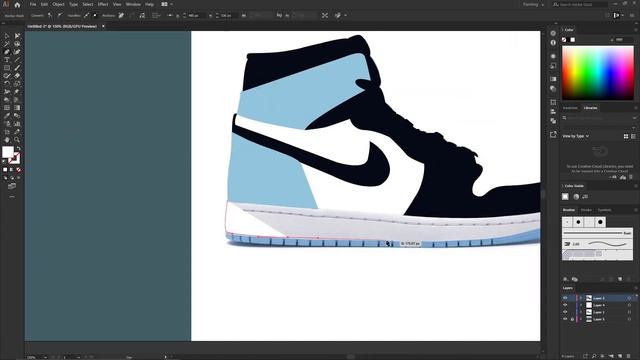Select the Untitled document tab
The width and height of the screenshot is (640, 360).
[x=62, y=26]
